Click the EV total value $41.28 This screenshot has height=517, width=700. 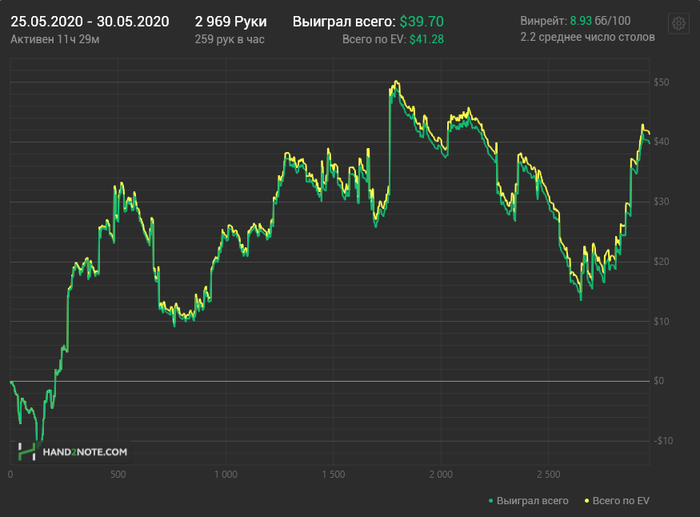pos(426,39)
